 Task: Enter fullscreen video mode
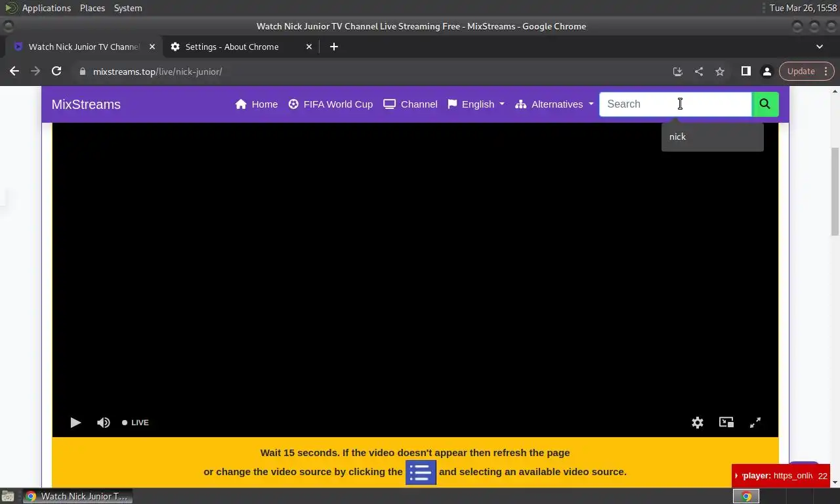[x=755, y=423]
